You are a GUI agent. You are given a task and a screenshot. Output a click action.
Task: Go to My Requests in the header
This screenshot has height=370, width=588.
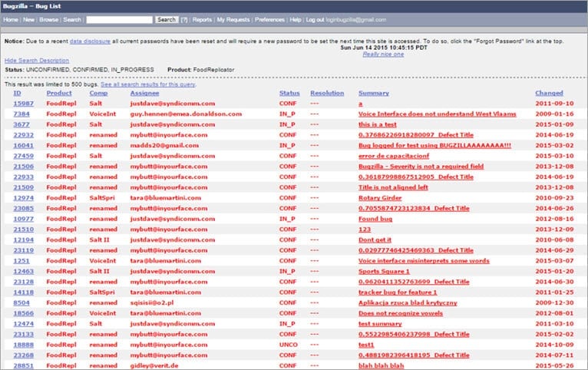(x=233, y=19)
